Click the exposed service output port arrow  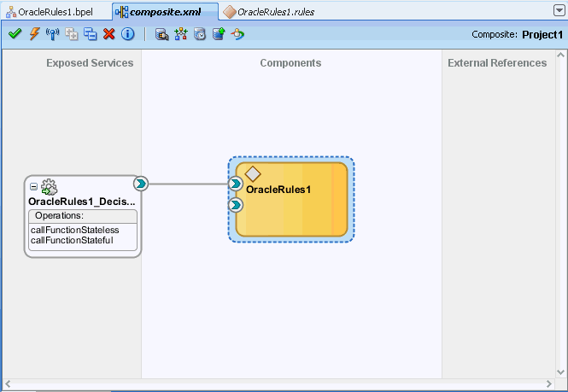pyautogui.click(x=141, y=184)
